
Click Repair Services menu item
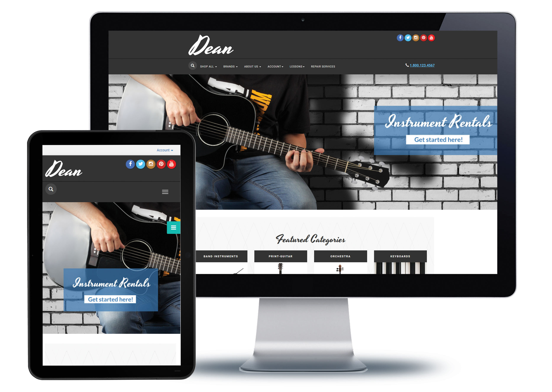coord(324,66)
